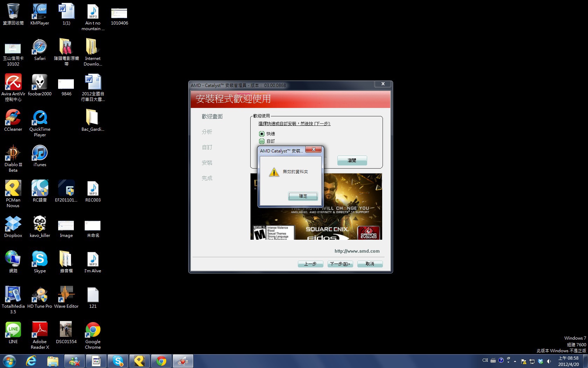Select 分析 step in installer sidebar
The image size is (588, 368).
click(x=207, y=132)
